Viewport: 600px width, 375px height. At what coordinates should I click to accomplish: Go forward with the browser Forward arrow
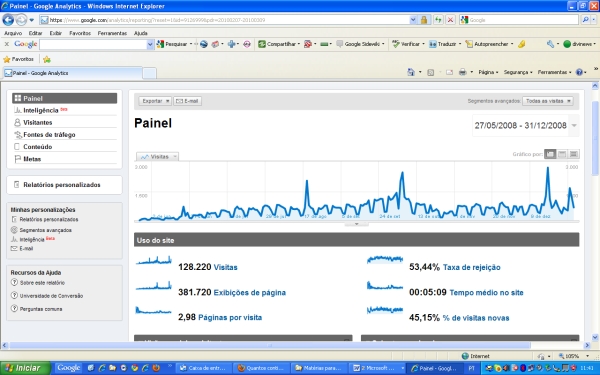tap(21, 20)
